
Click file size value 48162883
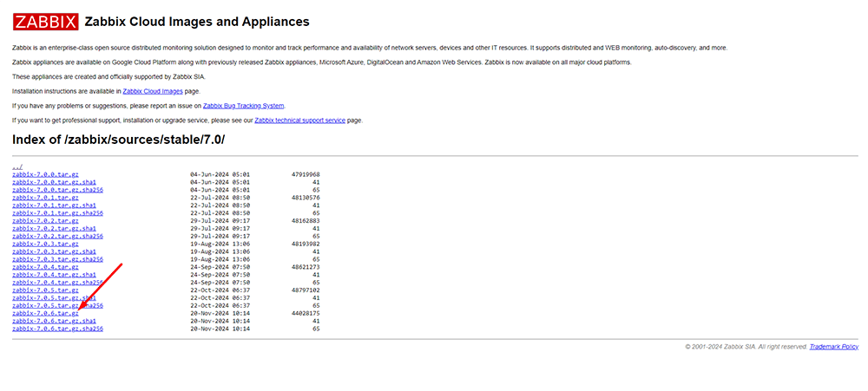(x=306, y=221)
